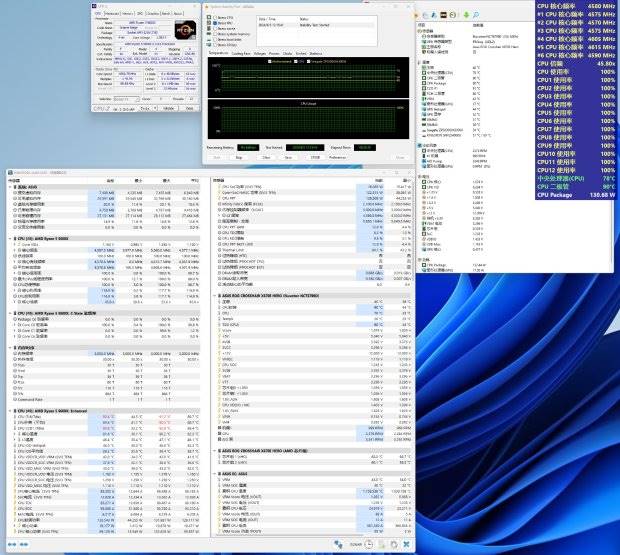Click the Stress CPU chip icon
620x555 pixels.
coord(209,17)
